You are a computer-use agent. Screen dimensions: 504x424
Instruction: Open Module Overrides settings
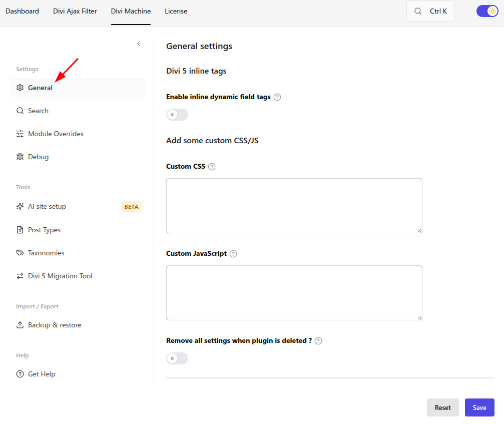tap(78, 134)
